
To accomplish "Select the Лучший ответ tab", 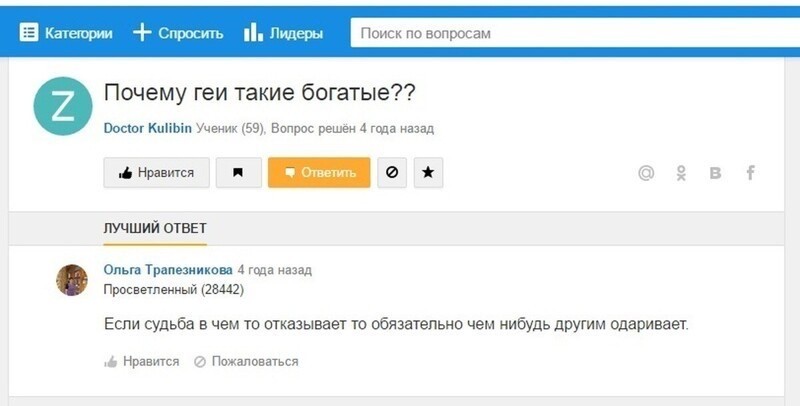I will tap(155, 229).
